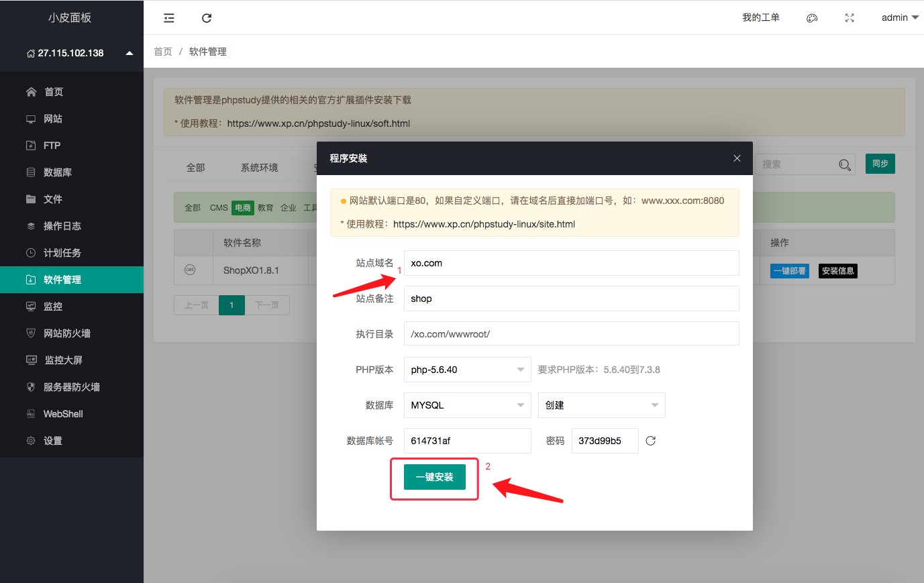Click the search magnifier icon
Screen dimensions: 924x583
pyautogui.click(x=845, y=164)
